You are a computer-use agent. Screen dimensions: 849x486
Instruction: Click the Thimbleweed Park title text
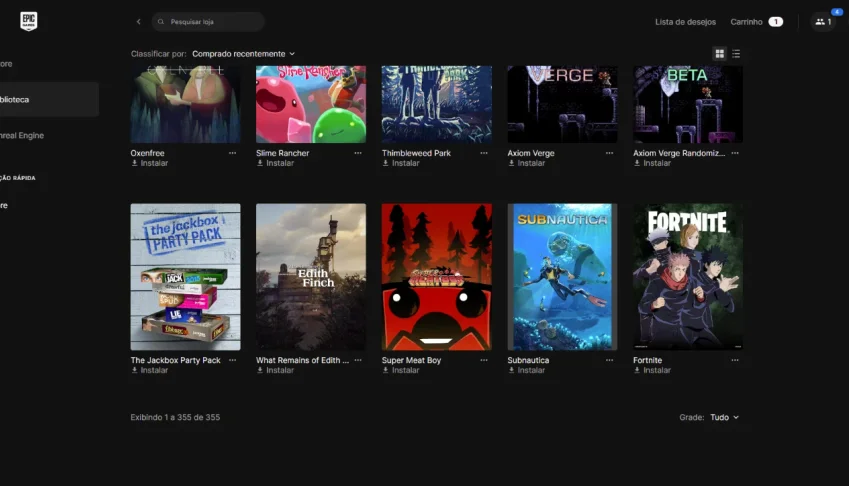[416, 153]
